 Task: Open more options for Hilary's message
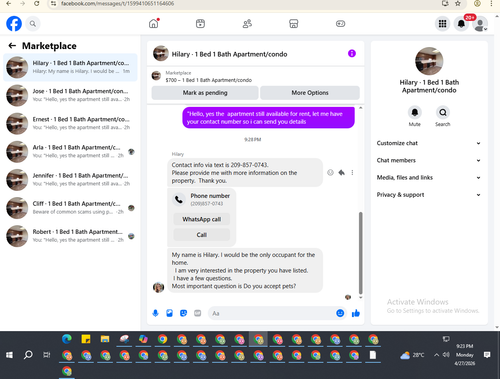coord(352,172)
